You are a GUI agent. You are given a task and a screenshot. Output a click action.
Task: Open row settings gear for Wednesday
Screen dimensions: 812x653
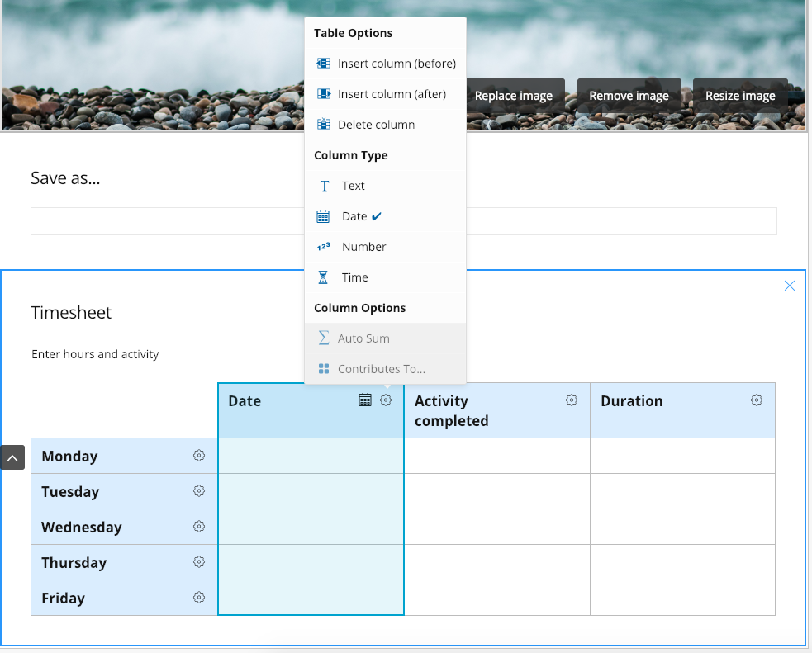tap(199, 527)
